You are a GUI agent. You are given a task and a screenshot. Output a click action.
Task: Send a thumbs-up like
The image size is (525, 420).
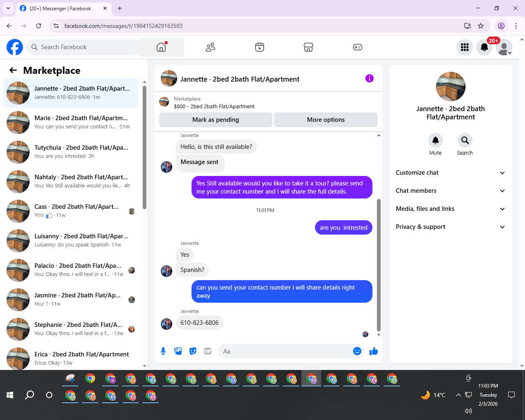[x=374, y=351]
